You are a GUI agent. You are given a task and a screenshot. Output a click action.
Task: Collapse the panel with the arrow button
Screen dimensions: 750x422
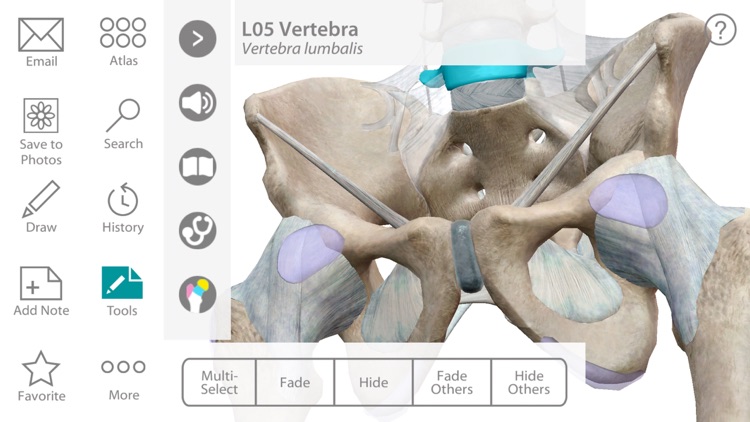tap(198, 39)
